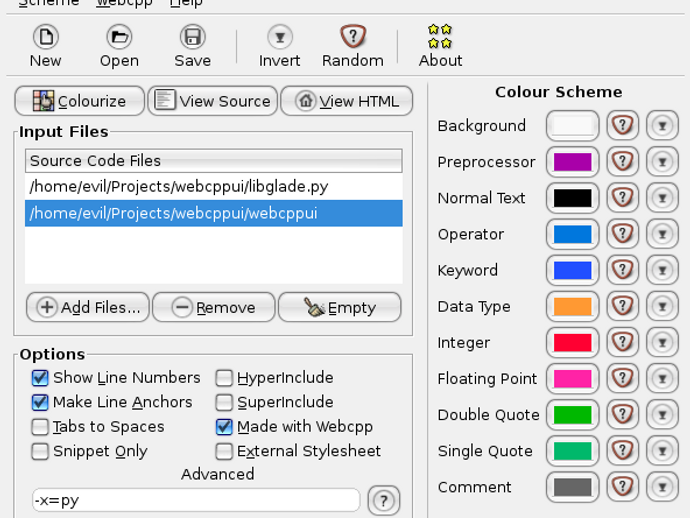Invert the Comment colour
Image resolution: width=690 pixels, height=518 pixels.
click(x=662, y=486)
